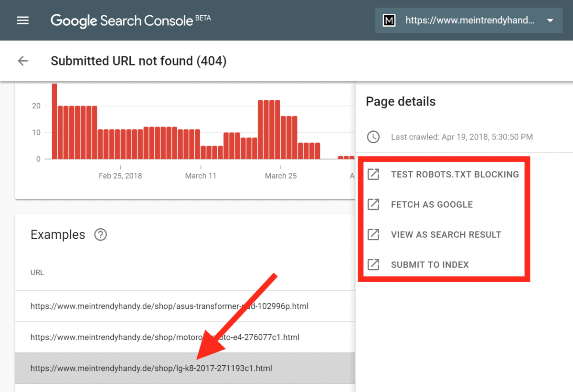
Task: Click the Examples help question mark icon
Action: coord(100,235)
